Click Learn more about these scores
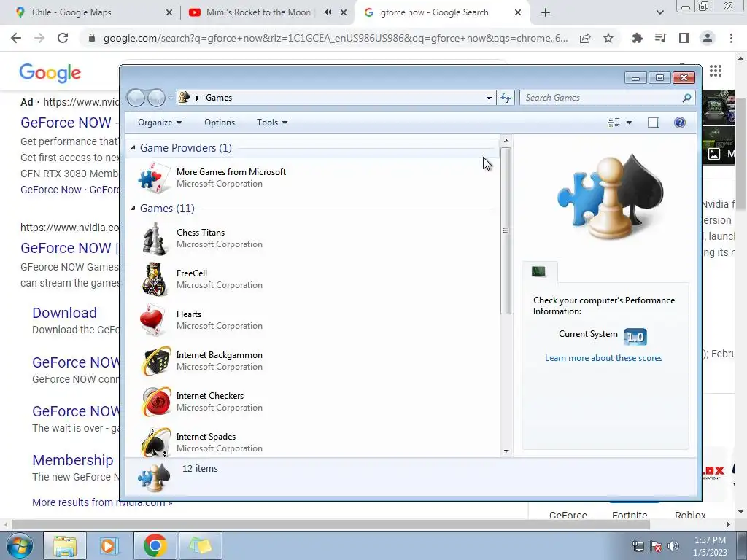Screen dimensions: 747x560 click(603, 358)
